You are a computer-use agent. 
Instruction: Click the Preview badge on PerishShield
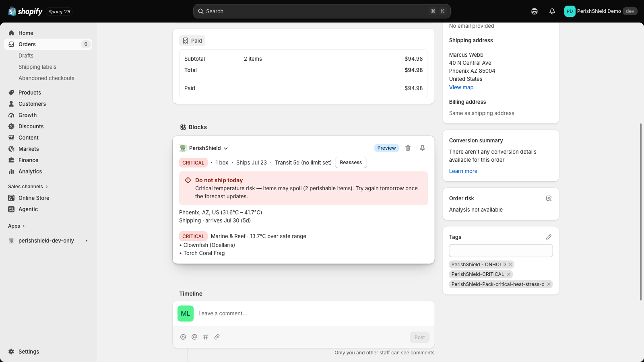[x=386, y=148]
